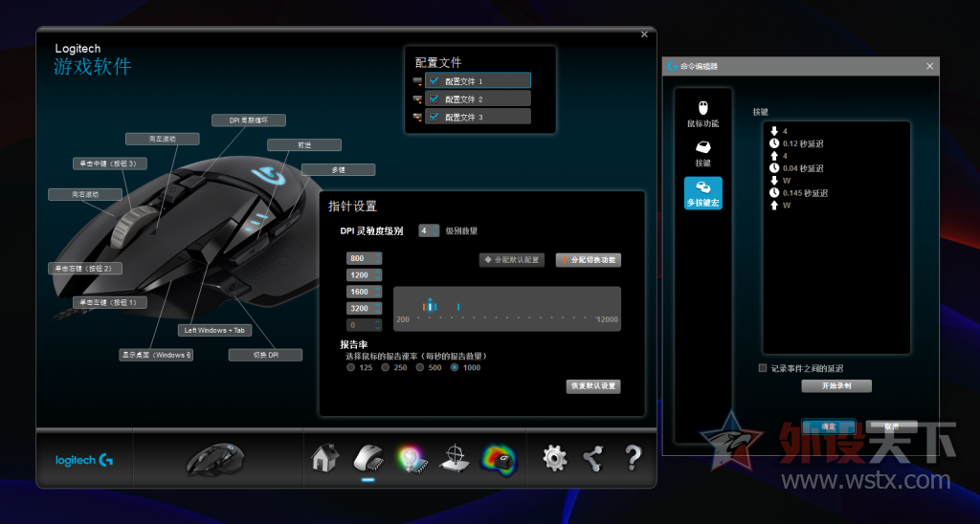Select the mouse customize buttons icon
The image size is (980, 524).
tap(368, 458)
